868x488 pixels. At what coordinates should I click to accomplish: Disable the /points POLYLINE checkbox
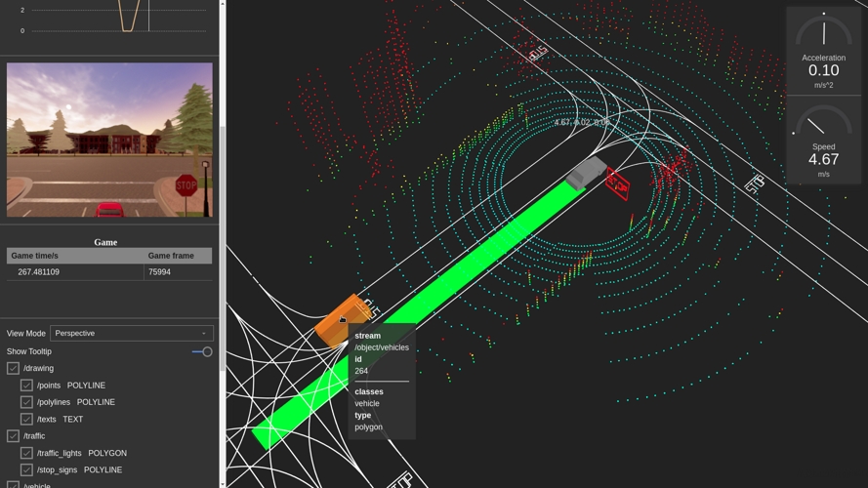point(26,386)
